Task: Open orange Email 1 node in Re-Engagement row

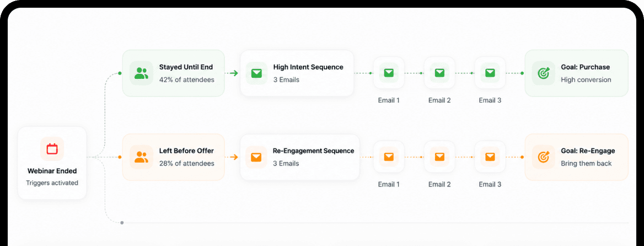Action: 389,157
